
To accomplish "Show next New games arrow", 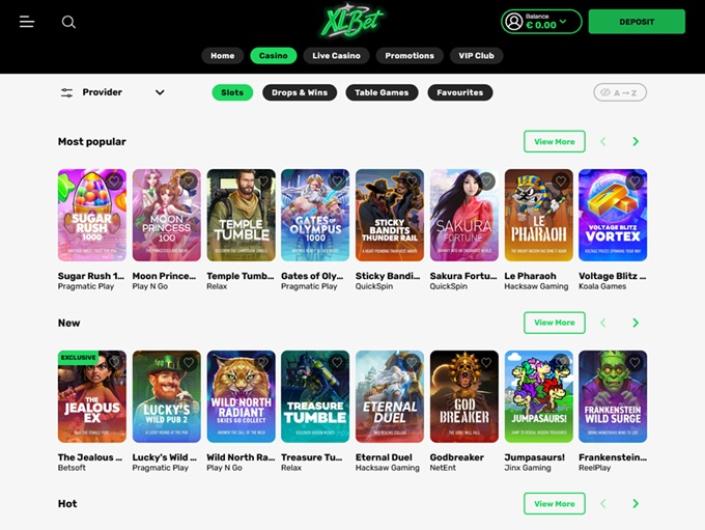I will point(635,323).
